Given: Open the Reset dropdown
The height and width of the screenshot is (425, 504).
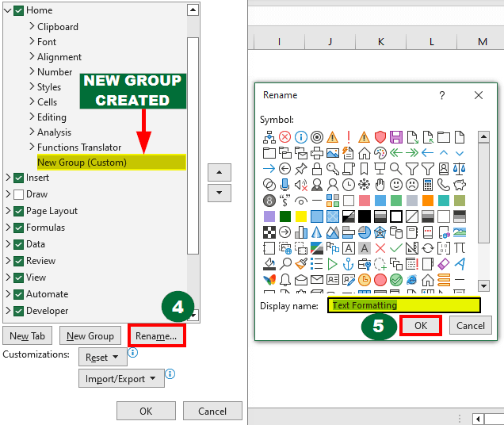Looking at the screenshot, I should [x=103, y=357].
